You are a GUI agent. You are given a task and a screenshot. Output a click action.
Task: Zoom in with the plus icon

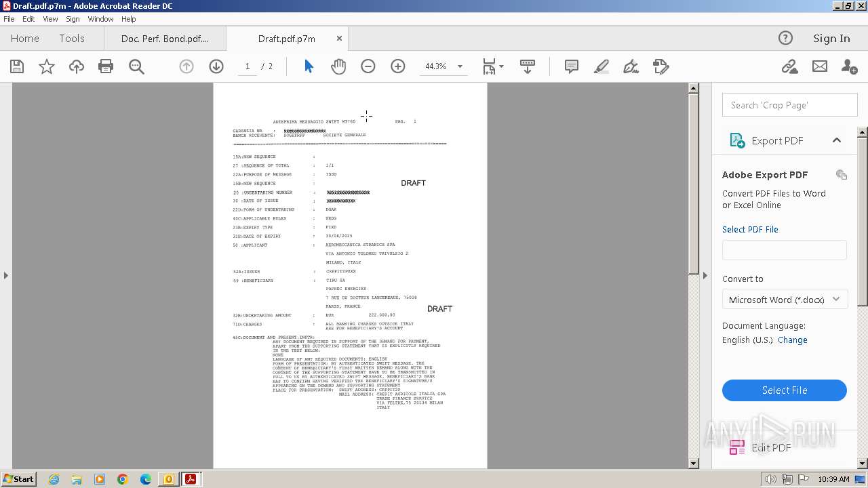(398, 66)
